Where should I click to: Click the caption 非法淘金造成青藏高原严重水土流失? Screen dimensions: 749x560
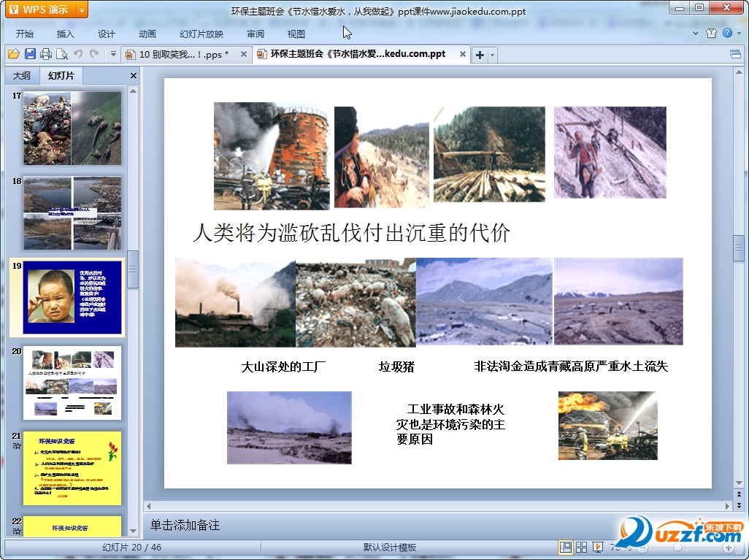571,367
